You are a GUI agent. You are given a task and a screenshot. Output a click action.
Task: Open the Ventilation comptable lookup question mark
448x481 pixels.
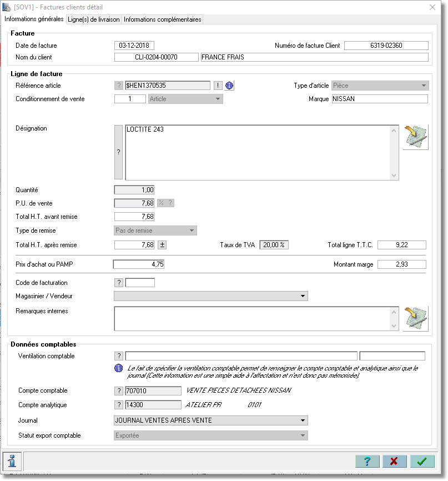point(119,356)
